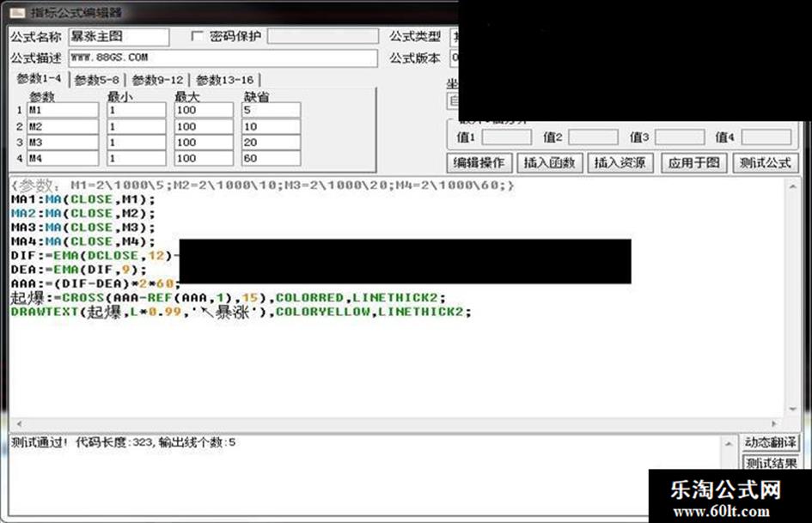
Task: Click the 值3 input field
Action: 680,137
